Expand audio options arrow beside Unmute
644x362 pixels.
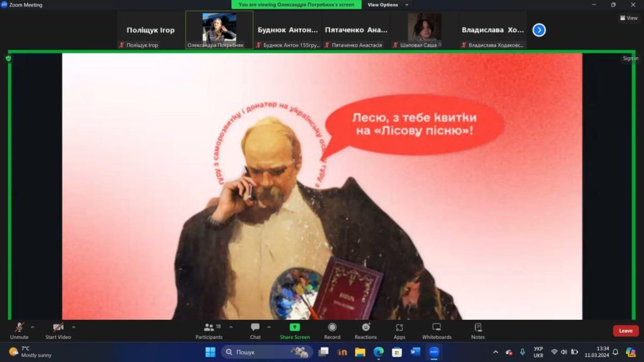[33, 327]
